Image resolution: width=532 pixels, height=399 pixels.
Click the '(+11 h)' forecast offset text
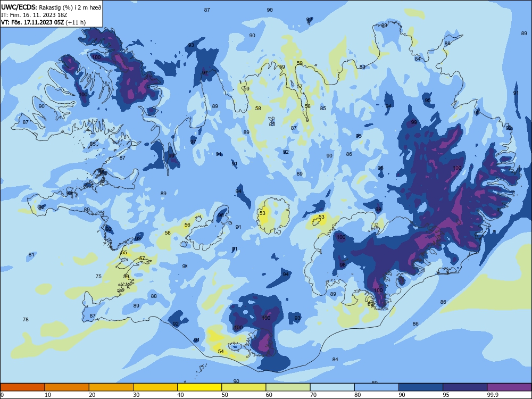(76, 22)
